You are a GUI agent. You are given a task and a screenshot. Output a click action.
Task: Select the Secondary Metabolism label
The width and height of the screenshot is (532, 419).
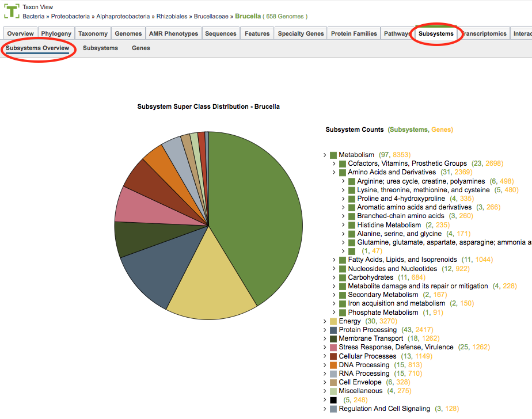coord(383,295)
